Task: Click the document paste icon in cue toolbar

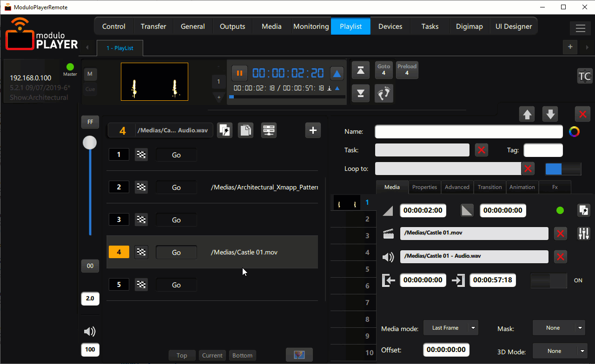Action: 246,130
